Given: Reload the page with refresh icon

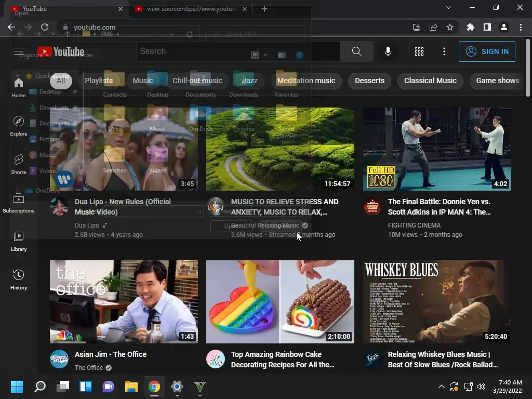Looking at the screenshot, I should click(x=45, y=27).
